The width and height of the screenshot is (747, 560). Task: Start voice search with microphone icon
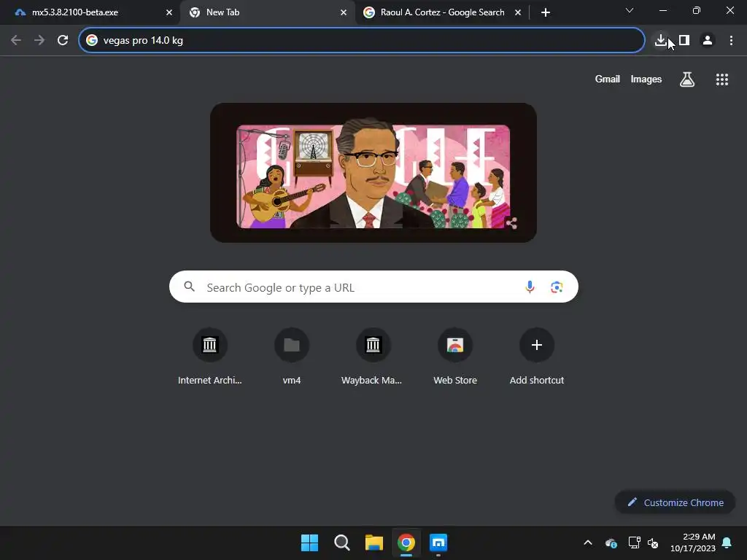[530, 287]
